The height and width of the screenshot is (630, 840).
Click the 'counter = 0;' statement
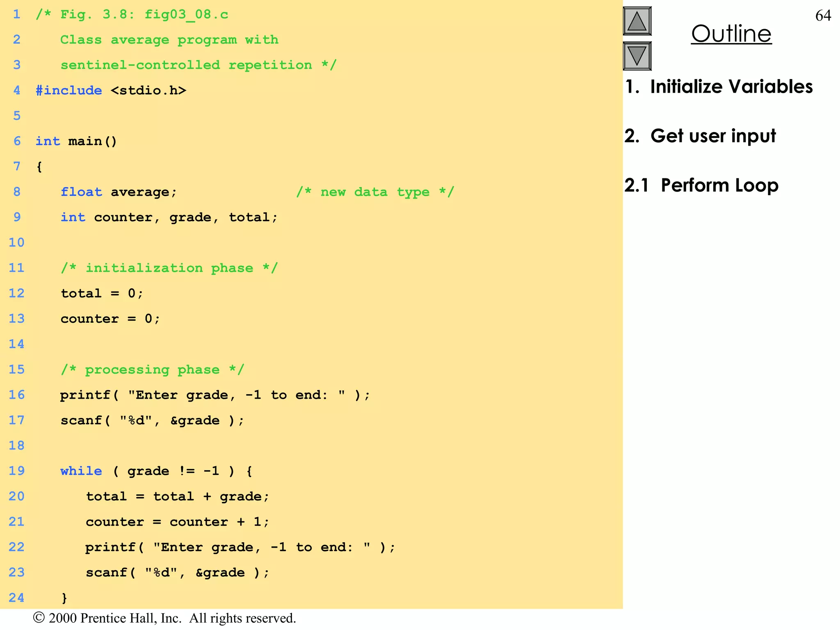point(110,319)
